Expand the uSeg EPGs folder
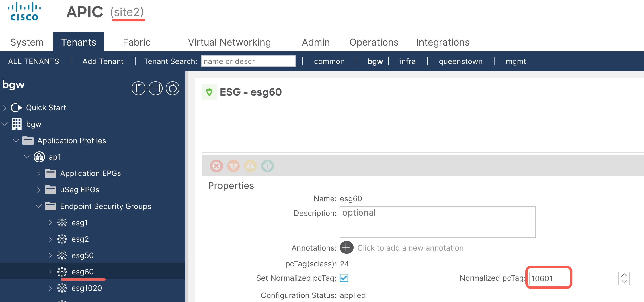 click(x=39, y=190)
